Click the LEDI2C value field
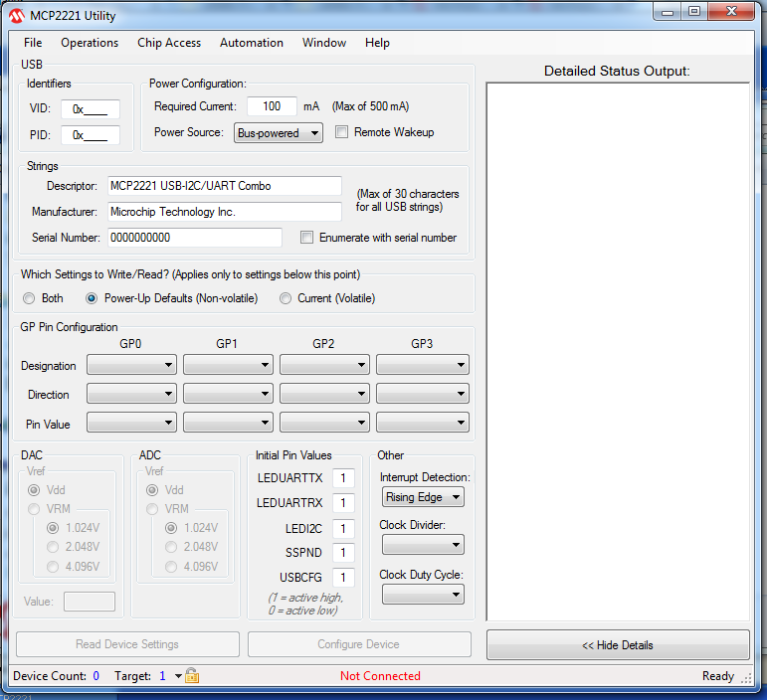Screen dimensions: 767x700 (343, 528)
